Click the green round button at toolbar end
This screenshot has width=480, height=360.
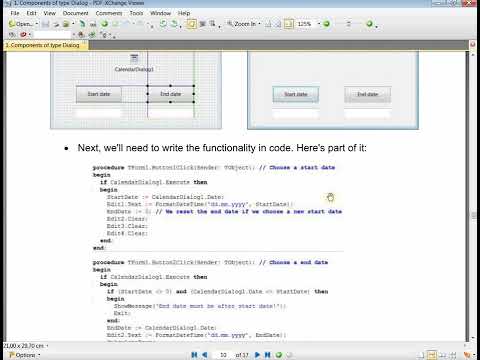tap(369, 24)
